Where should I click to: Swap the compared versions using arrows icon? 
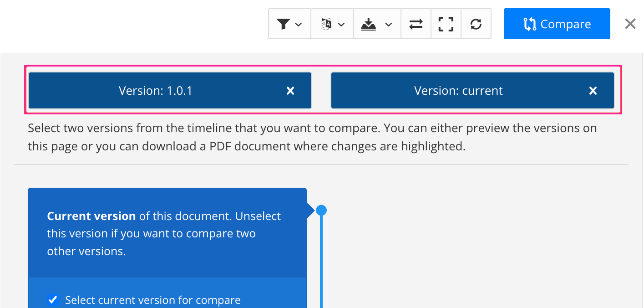(416, 24)
